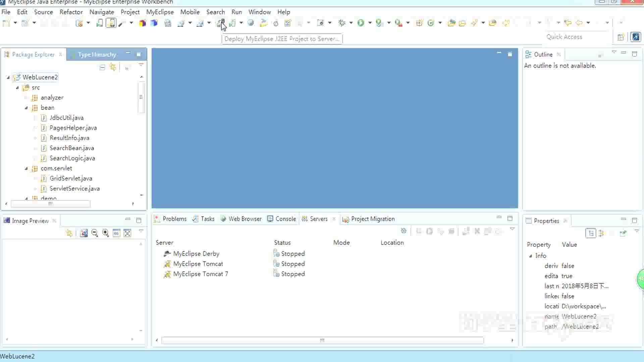Collapse the com.servlet package node
This screenshot has height=362, width=644.
(x=26, y=168)
